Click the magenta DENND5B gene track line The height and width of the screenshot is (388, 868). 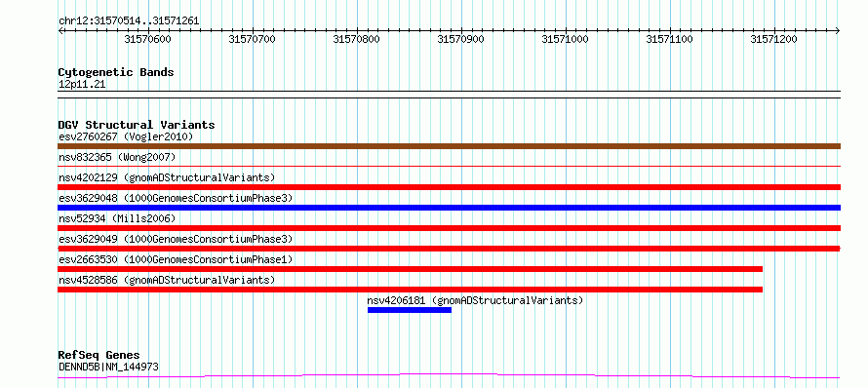(449, 376)
